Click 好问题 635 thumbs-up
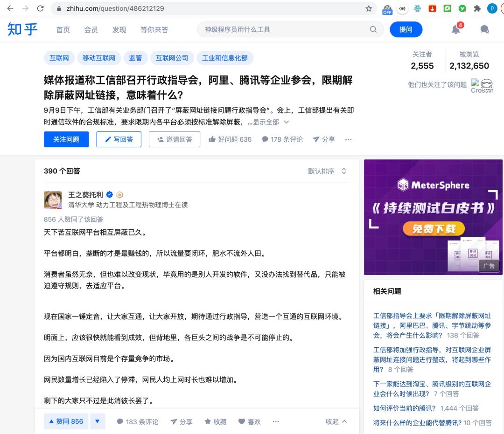The image size is (504, 434). click(x=230, y=139)
